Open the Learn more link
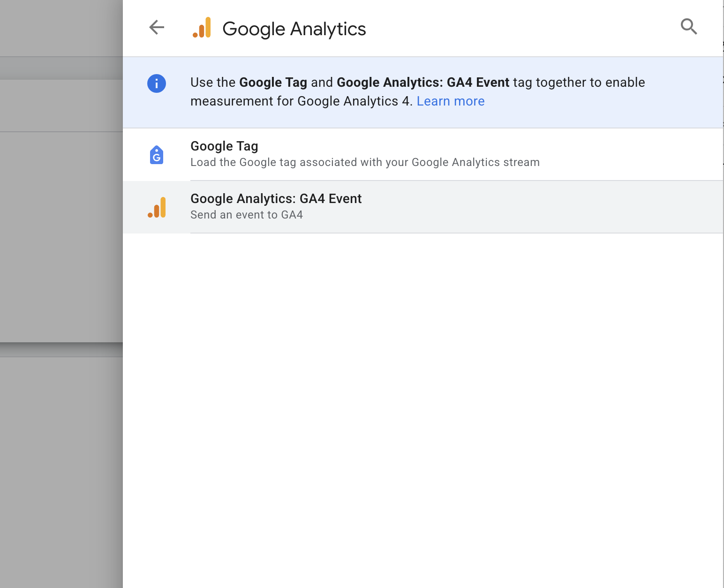 450,101
